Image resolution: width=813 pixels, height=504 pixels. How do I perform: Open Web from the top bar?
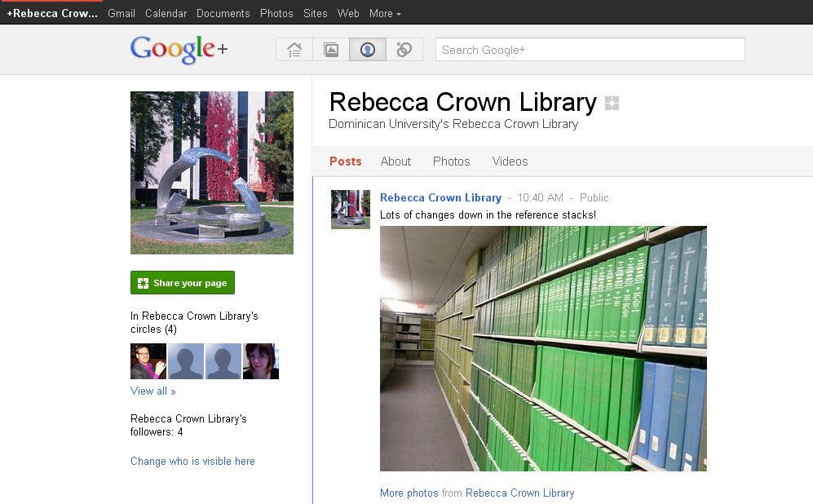(348, 14)
